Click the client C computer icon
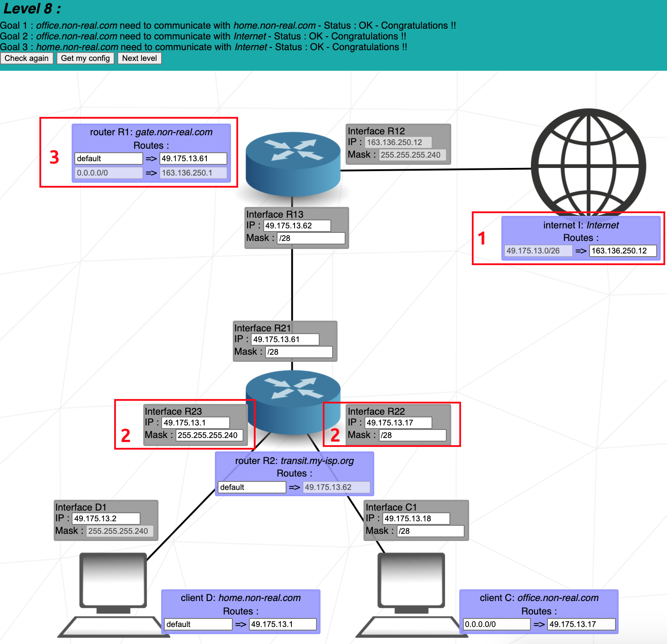The height and width of the screenshot is (644, 667). [412, 595]
